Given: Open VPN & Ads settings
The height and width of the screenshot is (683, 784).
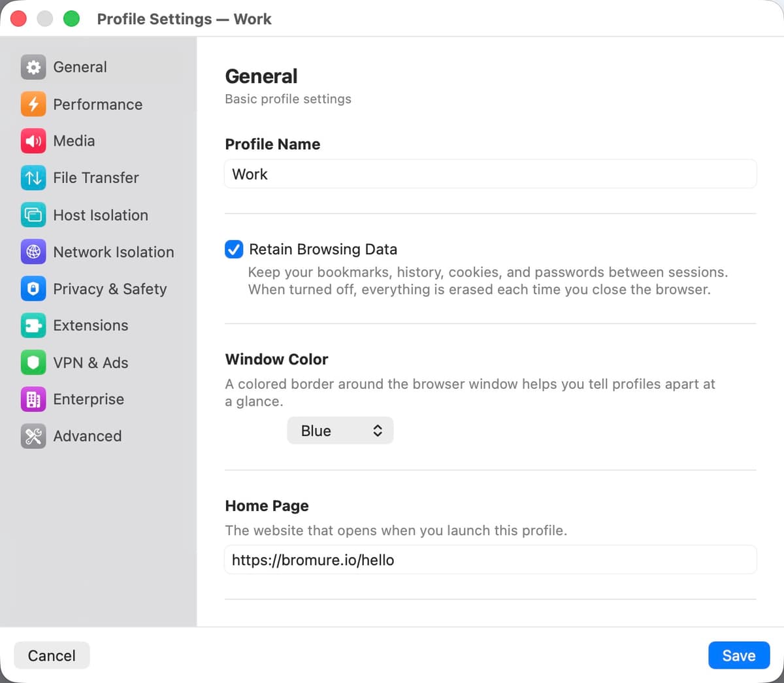Looking at the screenshot, I should point(98,363).
